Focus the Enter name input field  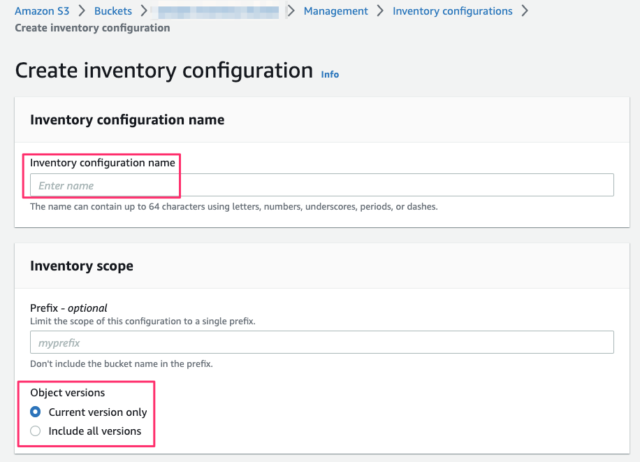click(321, 185)
